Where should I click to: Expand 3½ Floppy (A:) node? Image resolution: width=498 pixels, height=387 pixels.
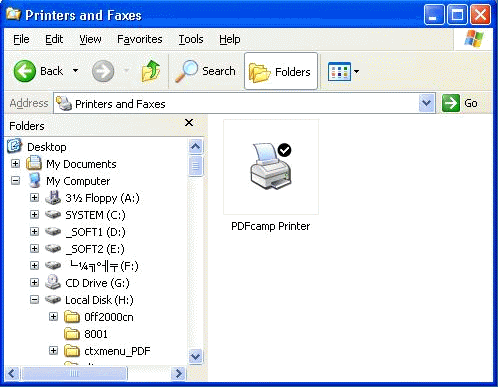click(x=34, y=198)
